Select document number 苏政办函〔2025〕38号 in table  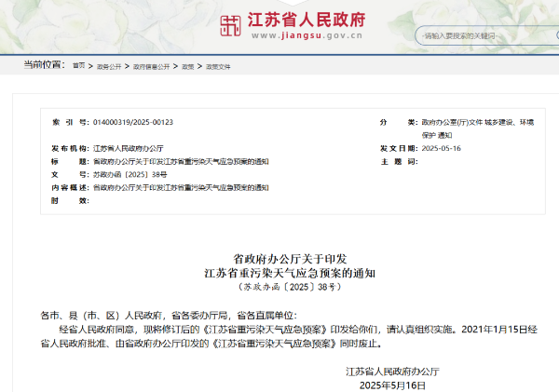(130, 175)
